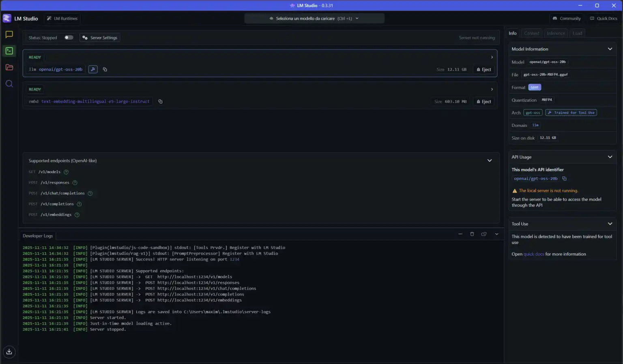
Task: Clear the Developer Logs with trash icon
Action: point(472,234)
